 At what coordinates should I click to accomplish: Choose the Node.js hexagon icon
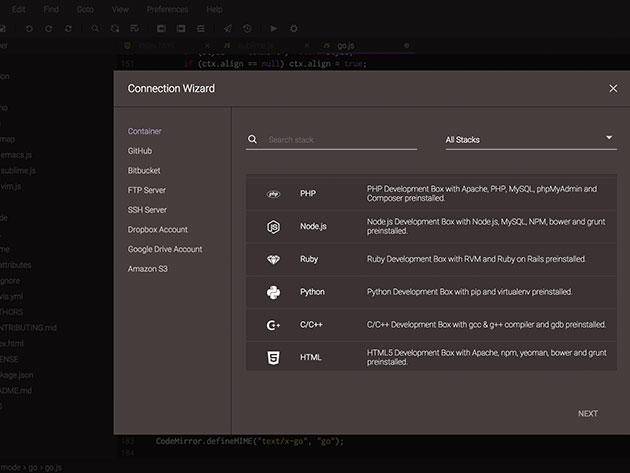(x=273, y=227)
